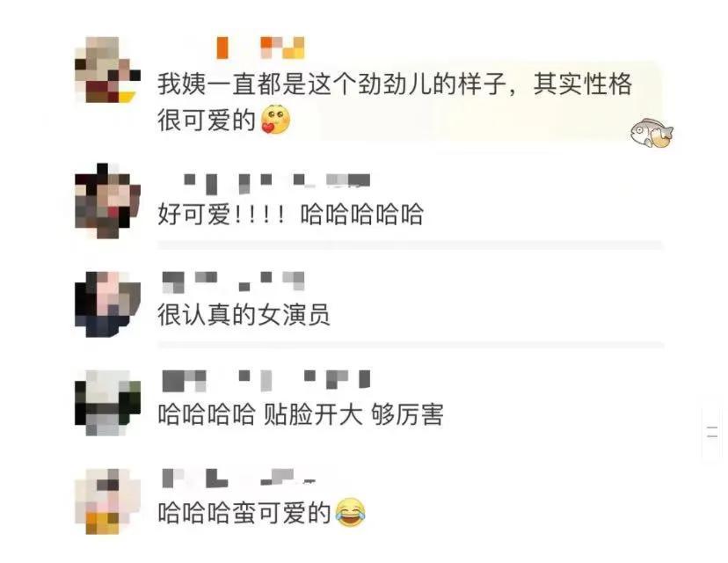The width and height of the screenshot is (728, 563).
Task: Open avatar beside the 我姨一直都是这个劲劲儿 comment
Action: click(108, 69)
